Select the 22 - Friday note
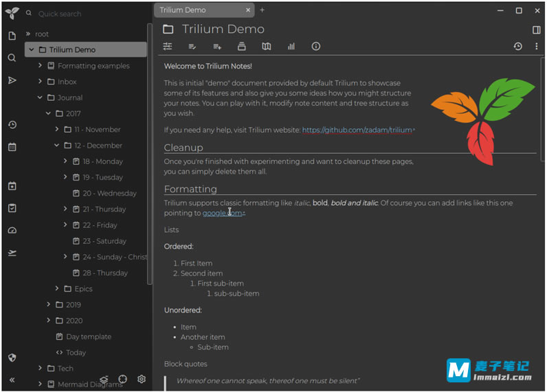The width and height of the screenshot is (547, 392). [100, 225]
